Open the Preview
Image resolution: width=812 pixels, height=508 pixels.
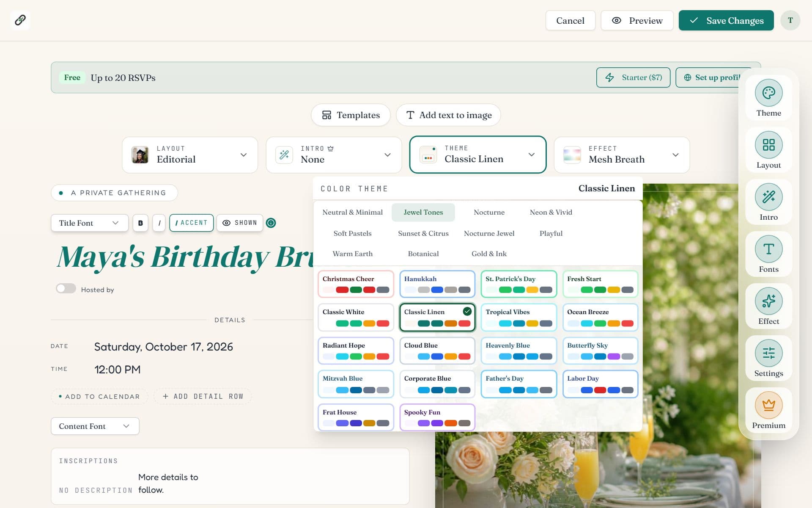click(x=637, y=20)
